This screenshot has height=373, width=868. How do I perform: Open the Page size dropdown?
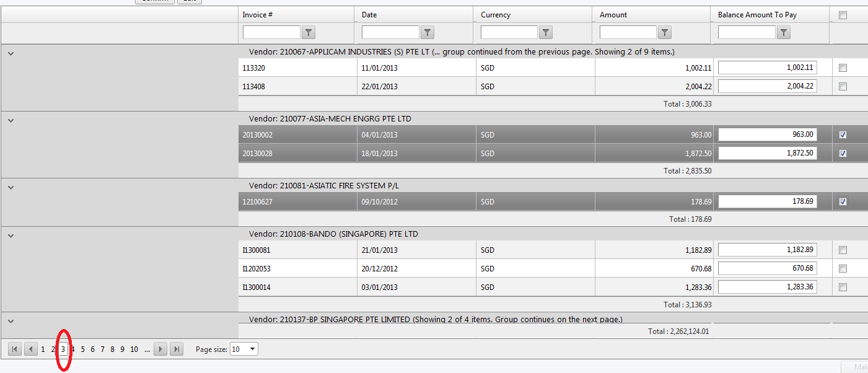point(252,349)
